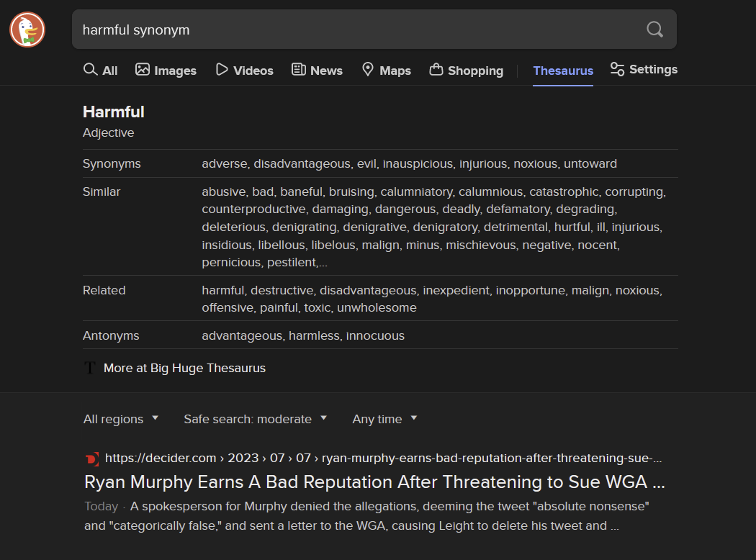Click the Videos play triangle icon
The height and width of the screenshot is (560, 756).
[222, 70]
